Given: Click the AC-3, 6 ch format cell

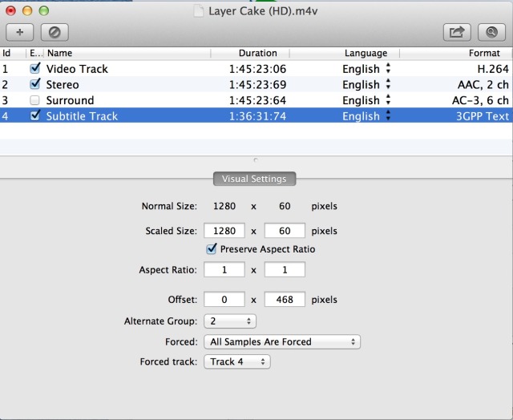Looking at the screenshot, I should (x=480, y=100).
